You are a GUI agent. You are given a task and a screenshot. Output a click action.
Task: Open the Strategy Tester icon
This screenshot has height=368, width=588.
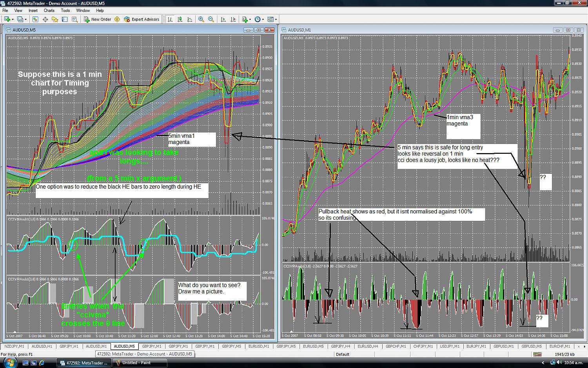coord(74,19)
